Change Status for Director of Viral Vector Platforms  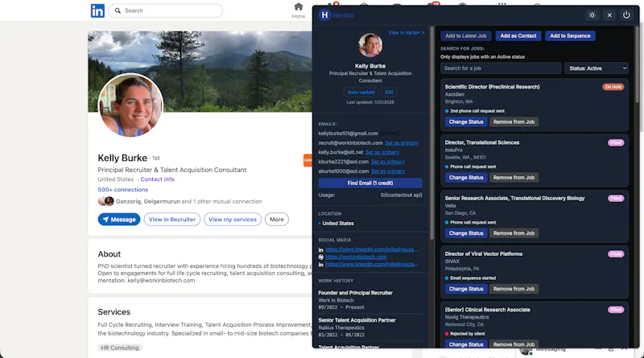click(466, 289)
